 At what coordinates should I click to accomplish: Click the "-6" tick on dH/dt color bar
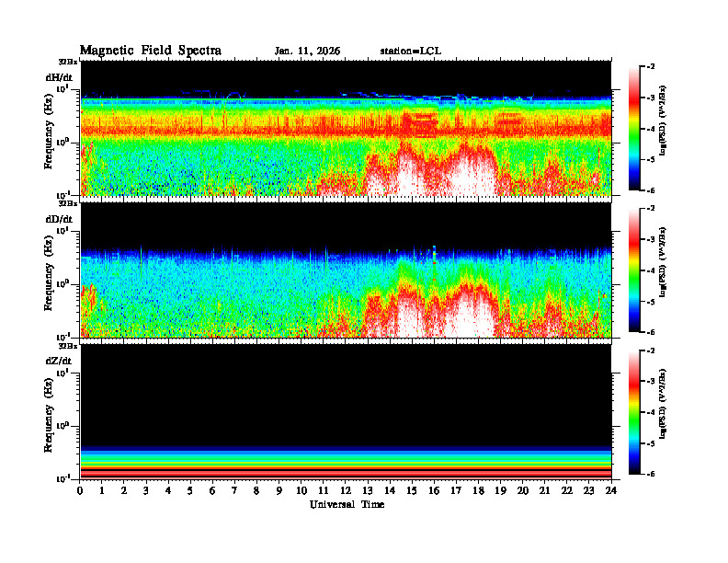pyautogui.click(x=651, y=190)
